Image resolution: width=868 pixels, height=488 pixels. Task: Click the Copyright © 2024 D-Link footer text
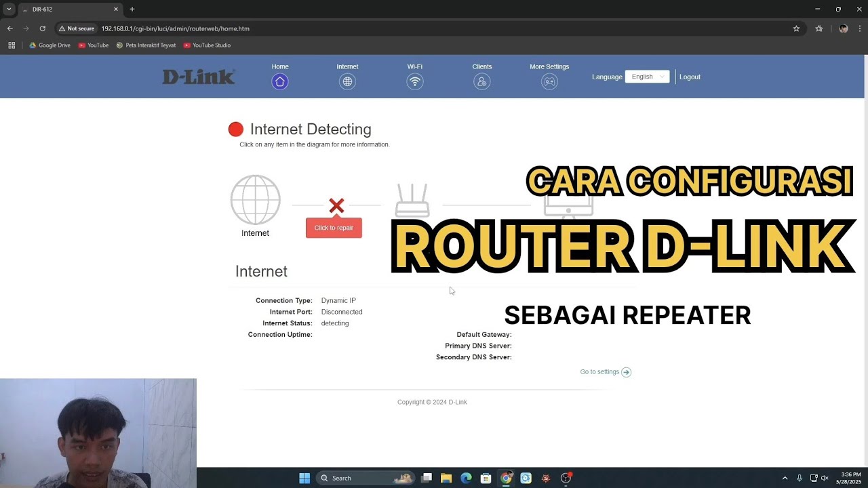point(432,402)
